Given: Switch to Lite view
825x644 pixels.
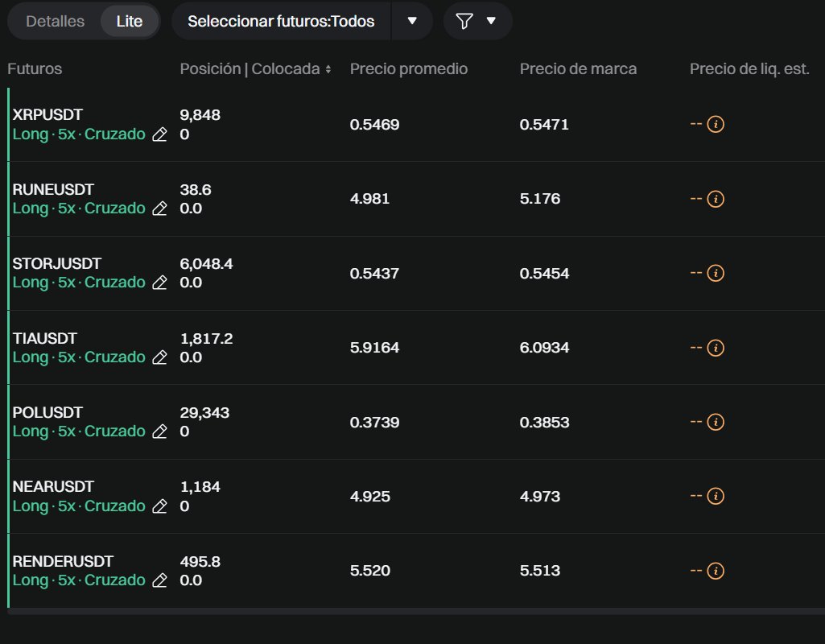Looking at the screenshot, I should coord(130,21).
